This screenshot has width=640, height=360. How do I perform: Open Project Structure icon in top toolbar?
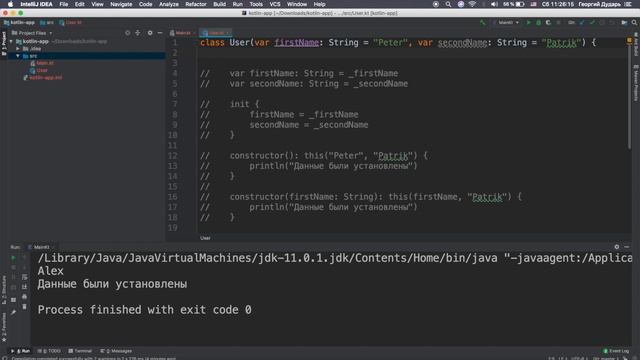tap(624, 23)
